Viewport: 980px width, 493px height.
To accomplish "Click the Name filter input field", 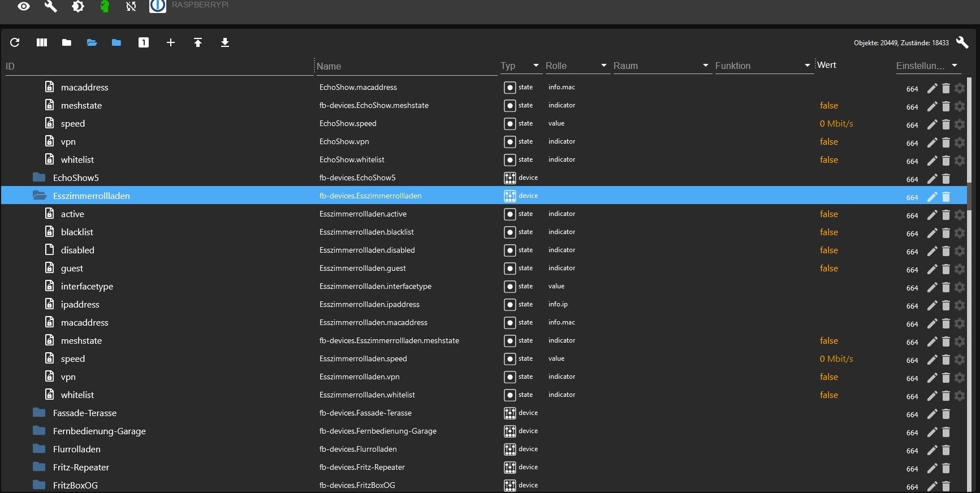I will coord(406,66).
